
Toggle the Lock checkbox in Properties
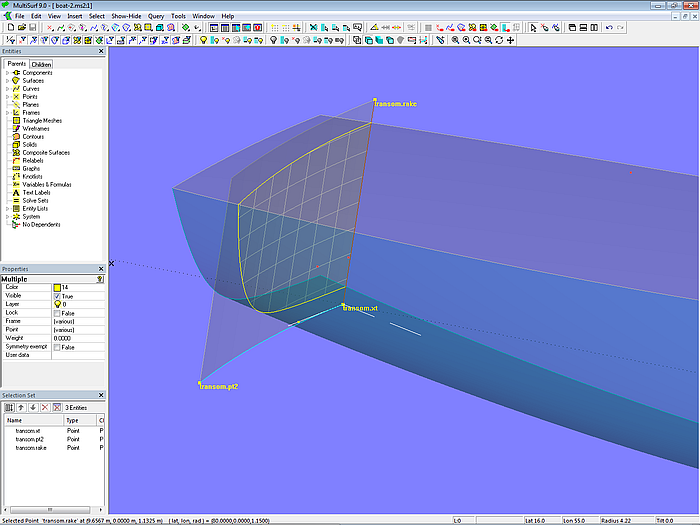pos(55,313)
